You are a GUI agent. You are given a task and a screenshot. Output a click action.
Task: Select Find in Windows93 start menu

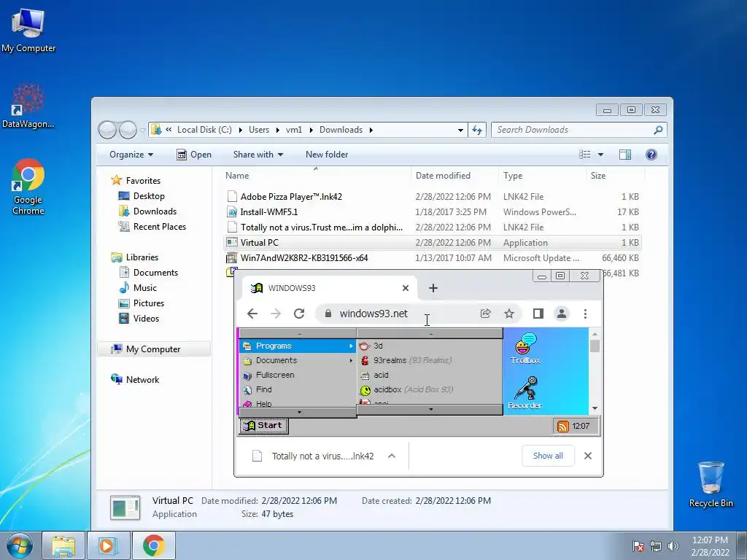tap(298, 389)
